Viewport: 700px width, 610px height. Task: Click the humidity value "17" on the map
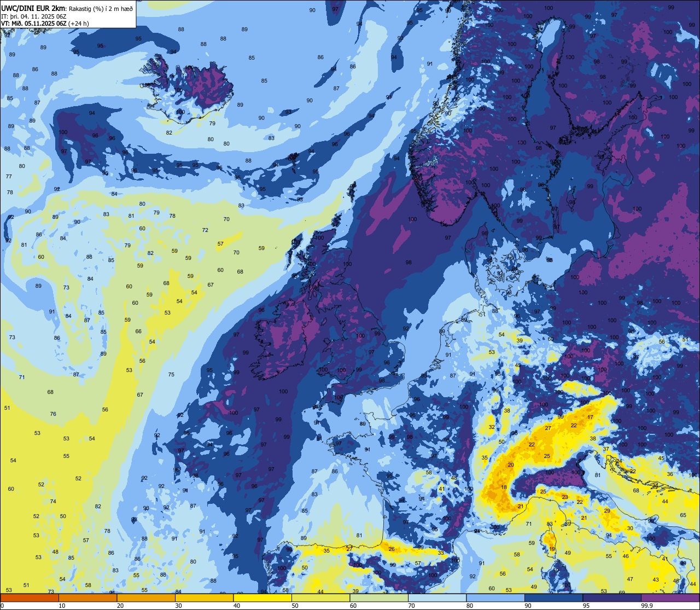590,417
